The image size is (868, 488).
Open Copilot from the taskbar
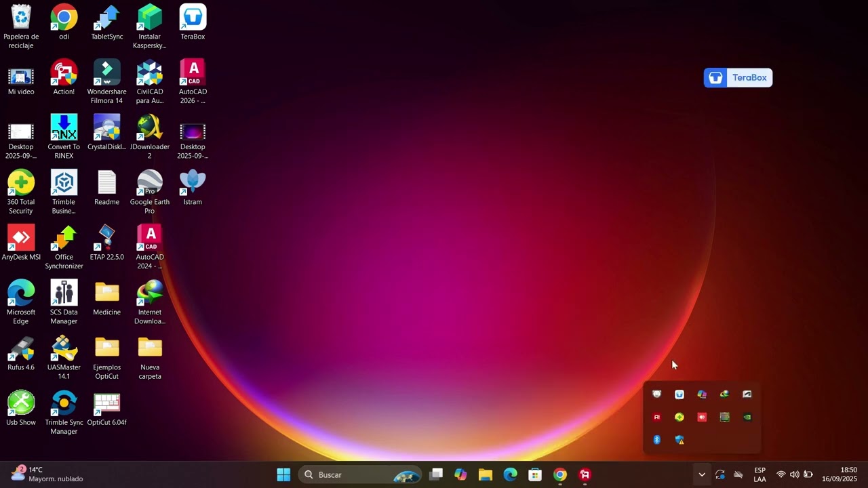[460, 474]
